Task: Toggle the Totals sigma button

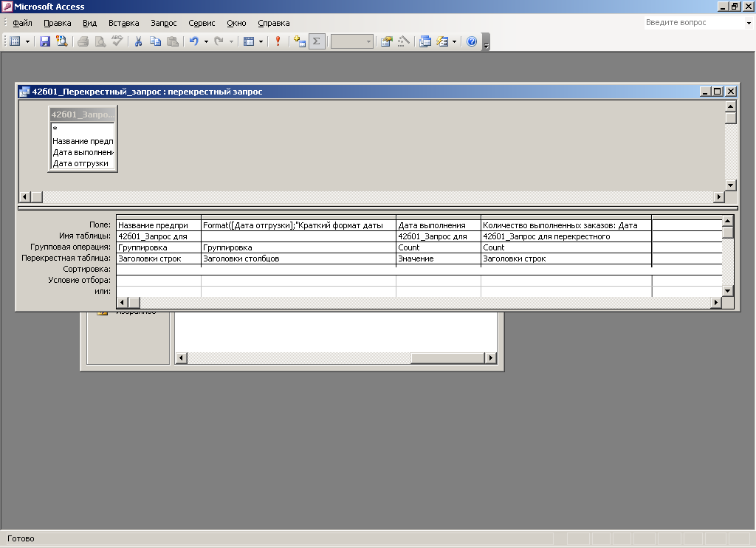Action: pyautogui.click(x=317, y=41)
